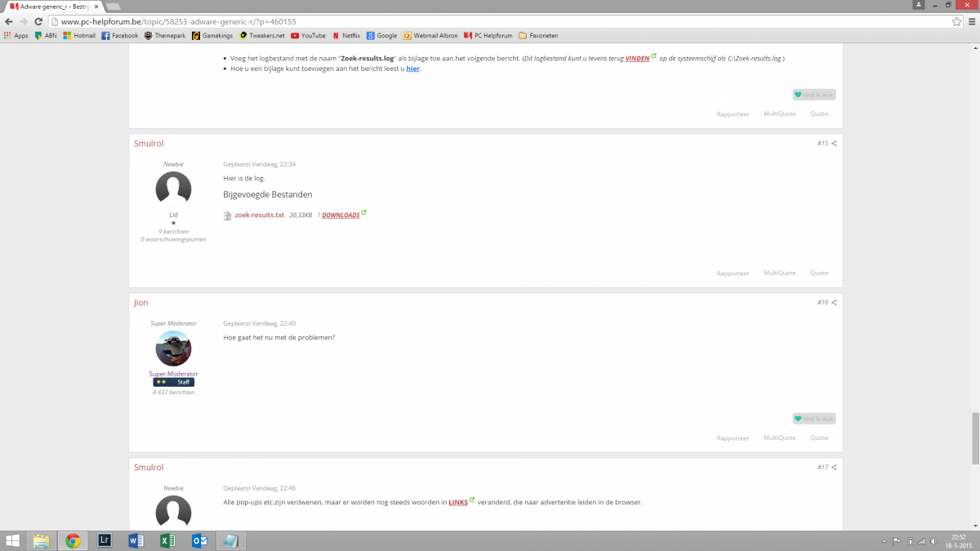Open the ABN bookmark
Viewport: 980px width, 551px height.
[x=46, y=35]
